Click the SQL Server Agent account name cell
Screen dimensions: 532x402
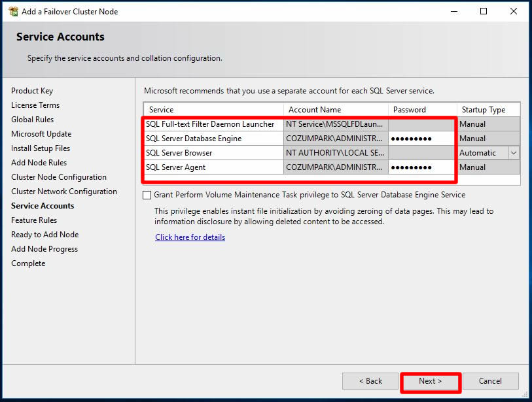[335, 167]
